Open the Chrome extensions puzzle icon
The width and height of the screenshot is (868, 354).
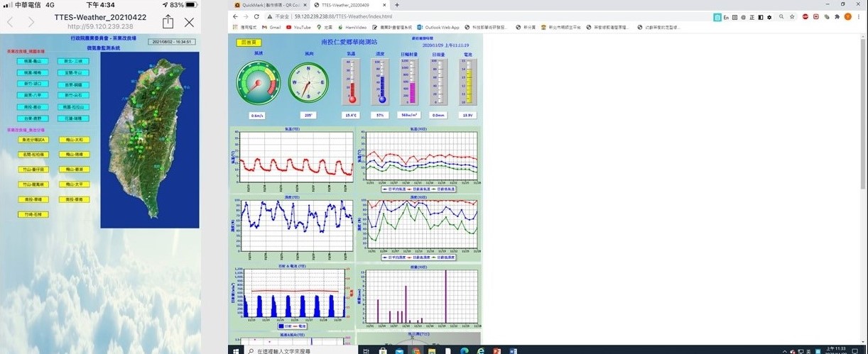coord(837,16)
